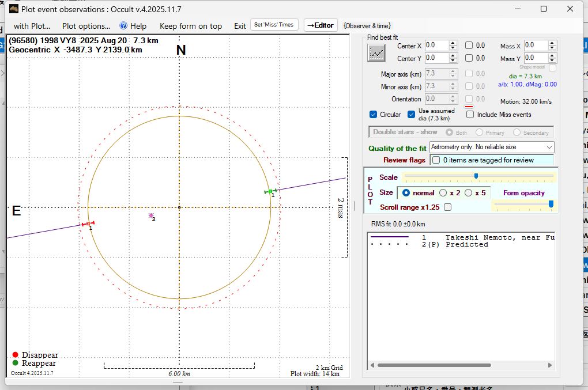Open the Quality of the fit dropdown

[492, 147]
